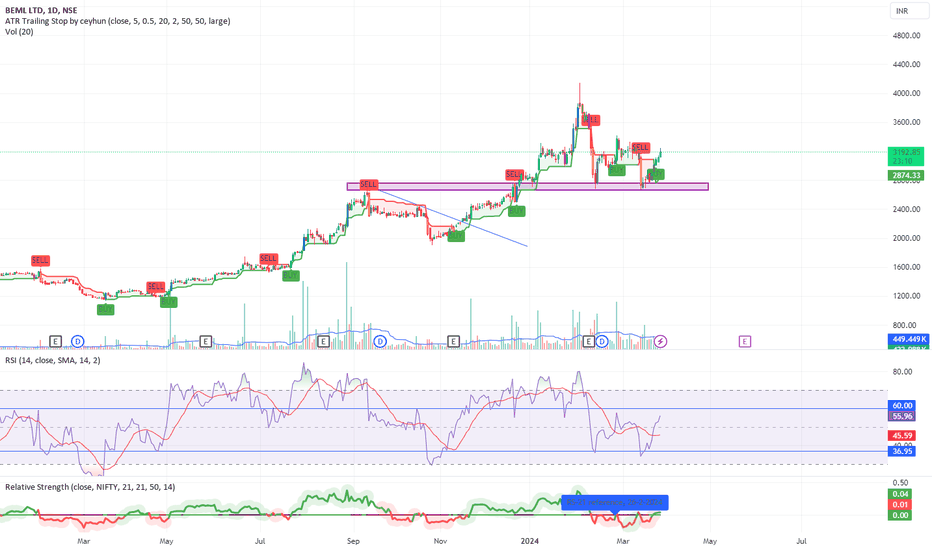Viewport: 932px width, 550px height.
Task: Open the D dividend marker above Sep
Action: [380, 341]
